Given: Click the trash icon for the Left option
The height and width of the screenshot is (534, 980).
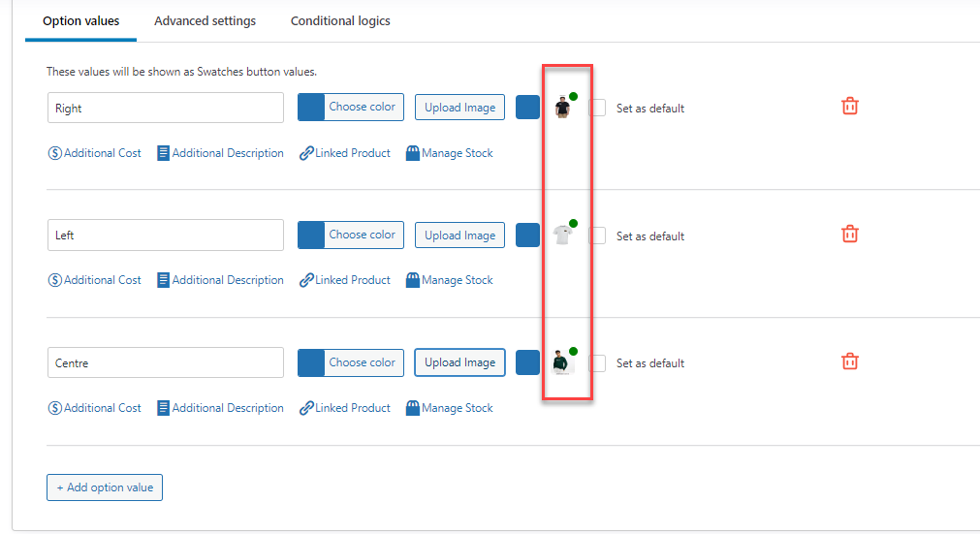Looking at the screenshot, I should tap(849, 235).
